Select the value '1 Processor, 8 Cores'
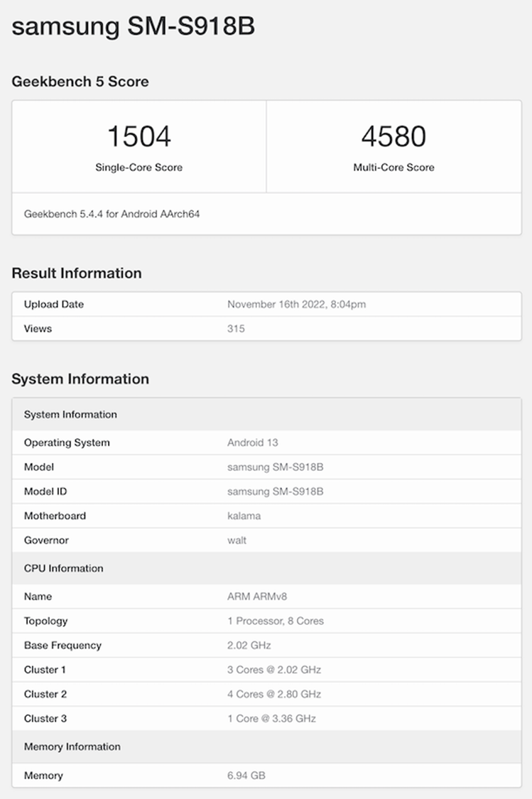Image resolution: width=532 pixels, height=799 pixels. 275,621
